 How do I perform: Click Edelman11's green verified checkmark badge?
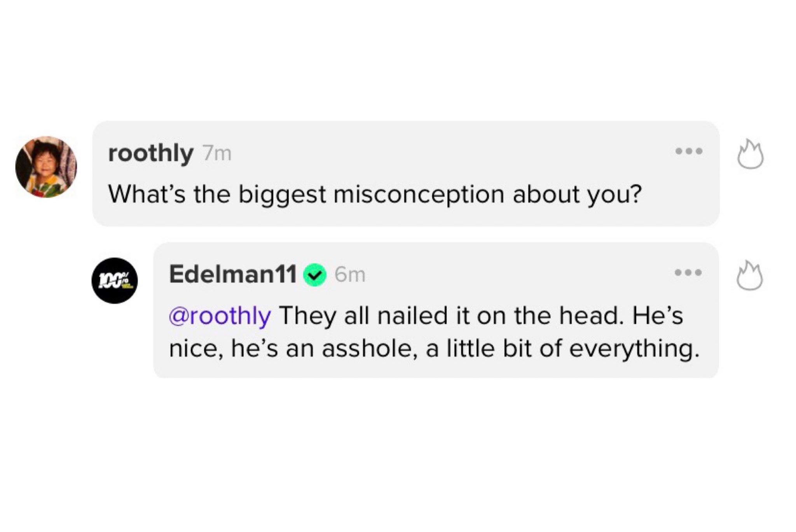314,275
